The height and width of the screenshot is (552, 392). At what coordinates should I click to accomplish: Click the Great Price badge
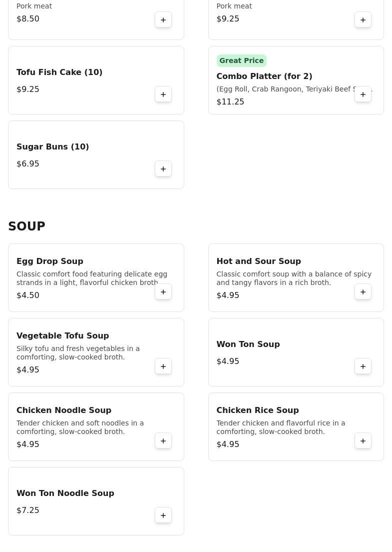point(241,60)
